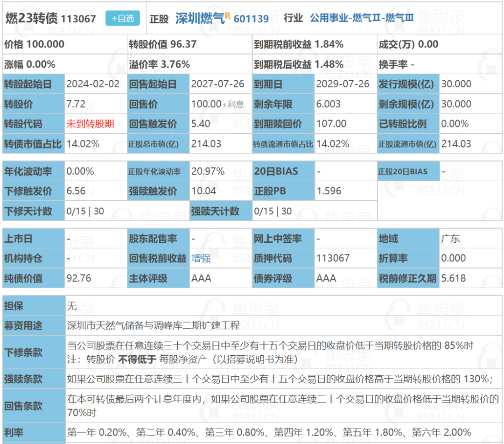Open 公用事业-燃气Ⅱ-燃气Ⅲ industry link
The height and width of the screenshot is (444, 504).
[x=362, y=18]
